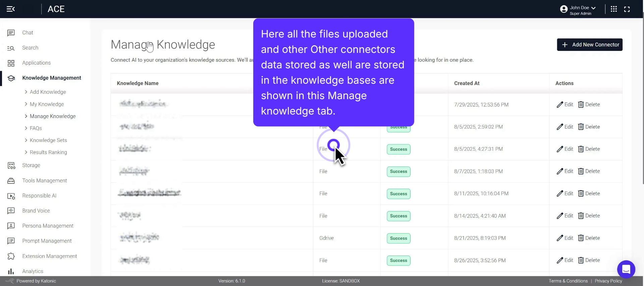Image resolution: width=644 pixels, height=286 pixels.
Task: Click the Knowledge Name column header
Action: click(x=138, y=83)
